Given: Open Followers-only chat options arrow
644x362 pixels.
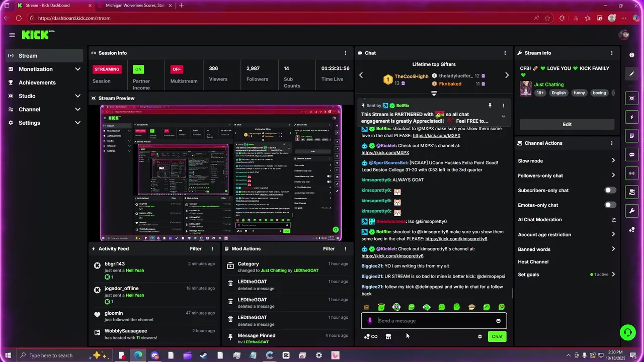Looking at the screenshot, I should pos(613,175).
